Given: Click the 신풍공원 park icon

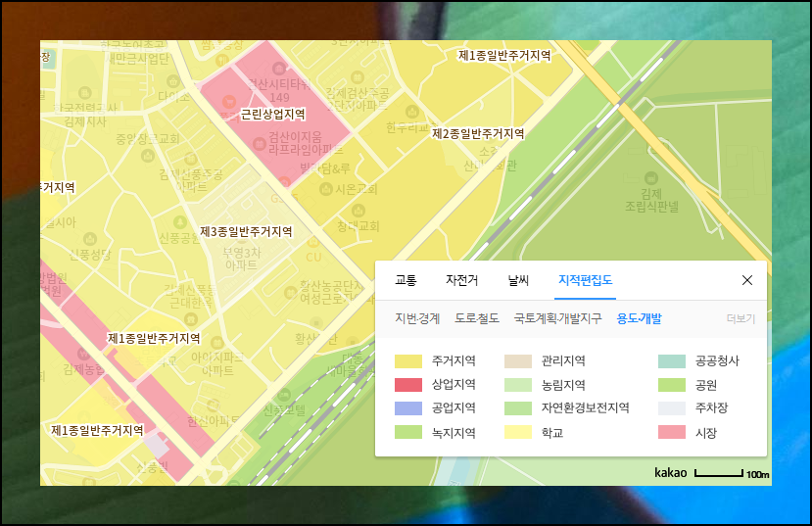Looking at the screenshot, I should [179, 222].
